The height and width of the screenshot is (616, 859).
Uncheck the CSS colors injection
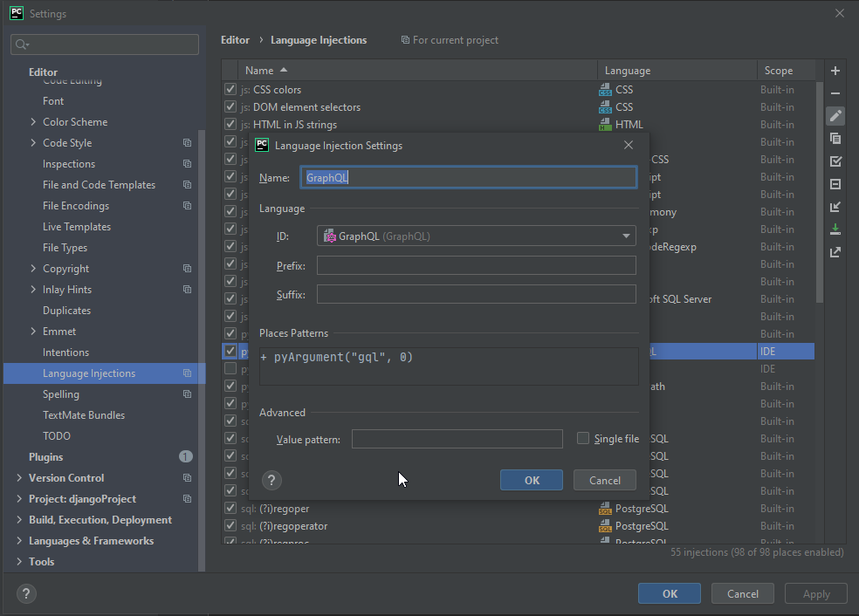click(x=230, y=89)
